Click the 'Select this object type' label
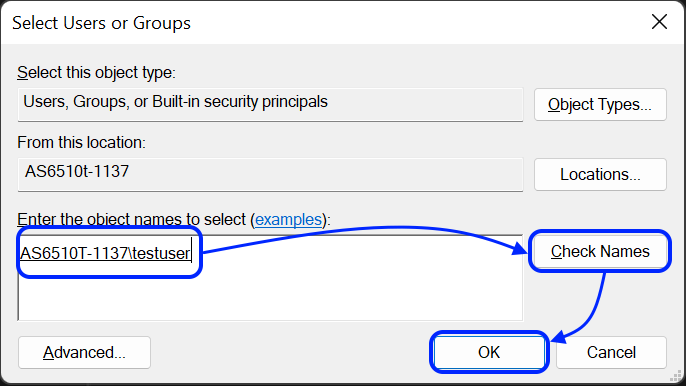The image size is (686, 386). coord(96,73)
